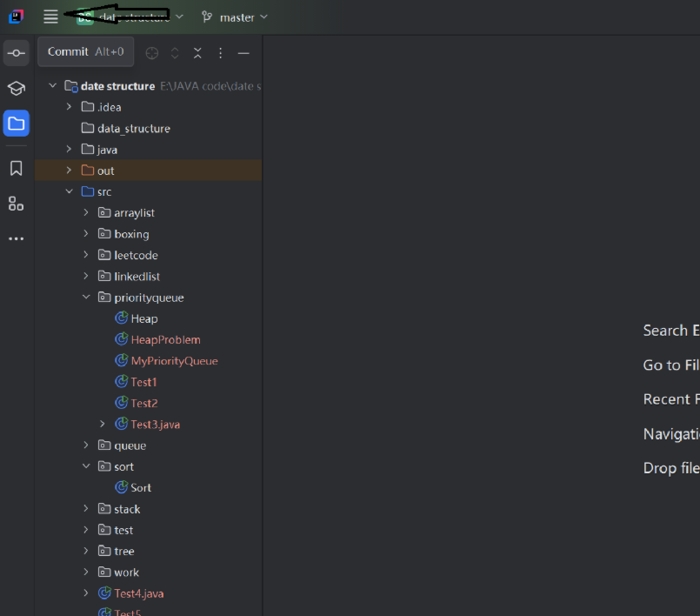Select the date structure project root
The image size is (700, 616).
(x=148, y=85)
